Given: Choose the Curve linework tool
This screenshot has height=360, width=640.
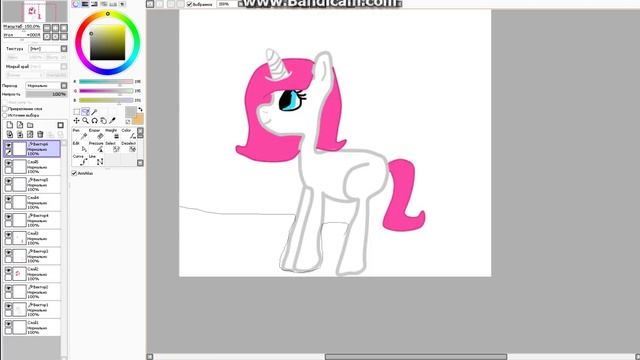Looking at the screenshot, I should click(x=80, y=160).
